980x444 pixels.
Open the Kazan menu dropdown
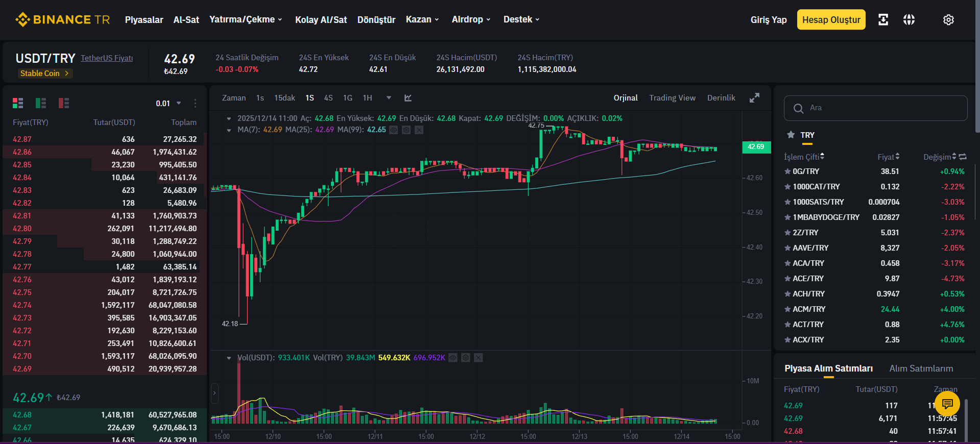(x=422, y=19)
